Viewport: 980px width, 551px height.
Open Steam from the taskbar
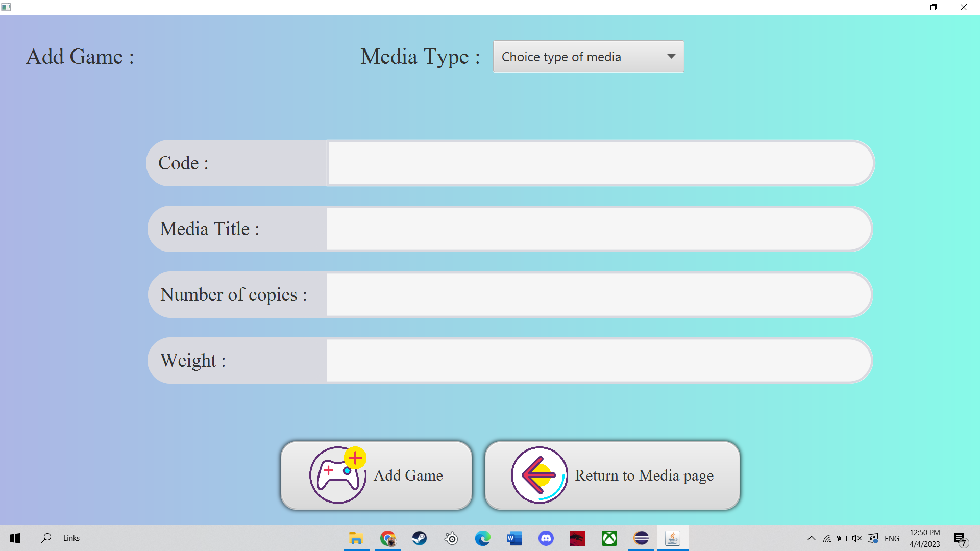(x=420, y=538)
